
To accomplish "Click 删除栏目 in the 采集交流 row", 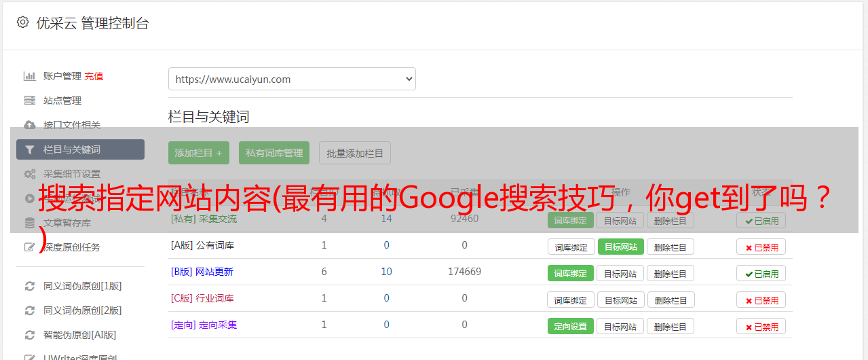I will pos(671,220).
